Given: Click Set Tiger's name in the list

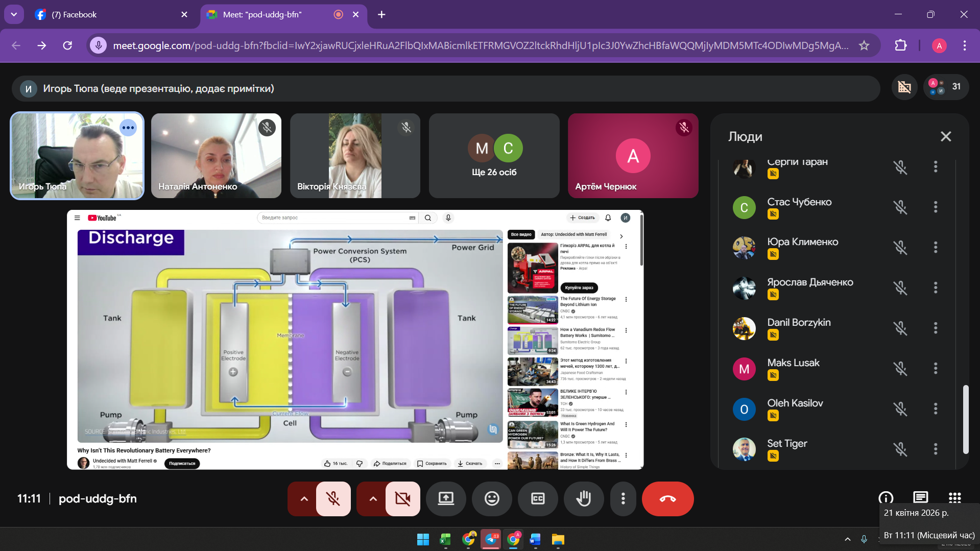Looking at the screenshot, I should click(x=787, y=443).
